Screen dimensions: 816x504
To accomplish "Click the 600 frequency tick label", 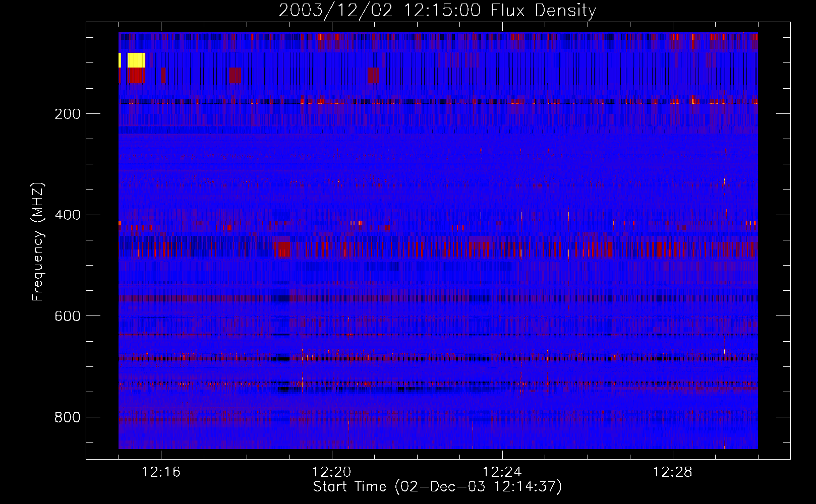I will click(68, 316).
